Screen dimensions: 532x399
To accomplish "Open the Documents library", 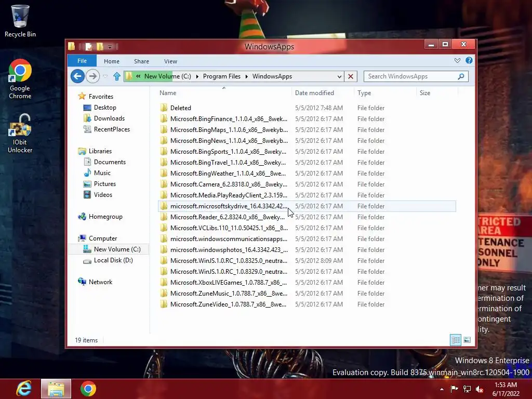I will coord(110,162).
